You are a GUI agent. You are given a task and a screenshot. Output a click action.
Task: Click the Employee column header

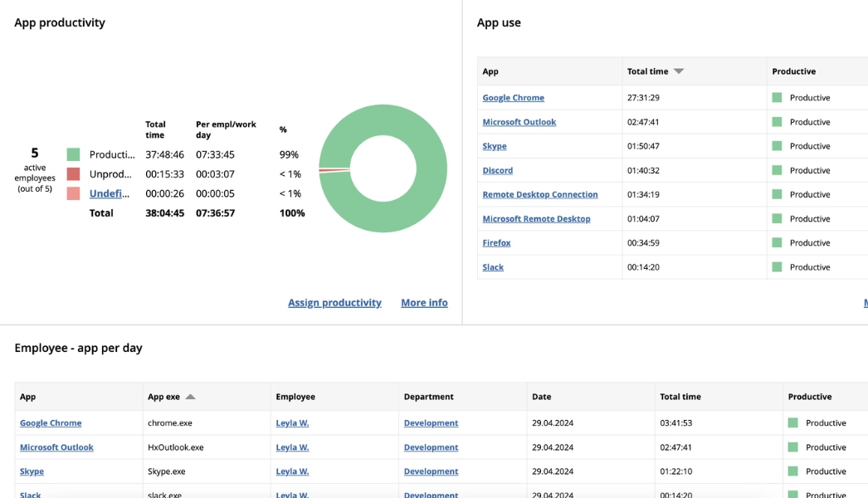pos(295,397)
